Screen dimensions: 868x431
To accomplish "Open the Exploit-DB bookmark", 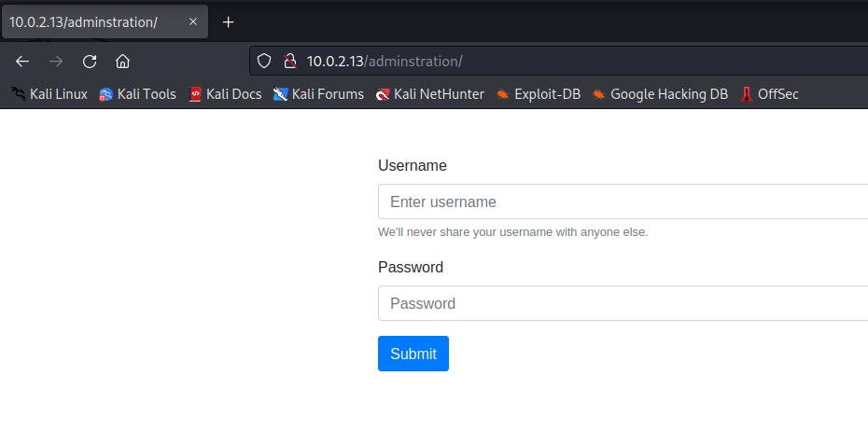I will 539,94.
